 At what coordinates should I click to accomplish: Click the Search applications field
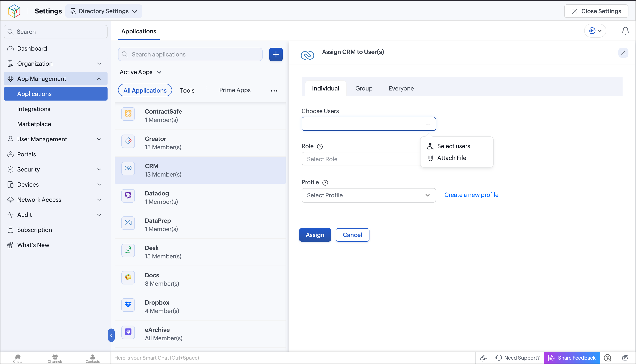(x=190, y=55)
